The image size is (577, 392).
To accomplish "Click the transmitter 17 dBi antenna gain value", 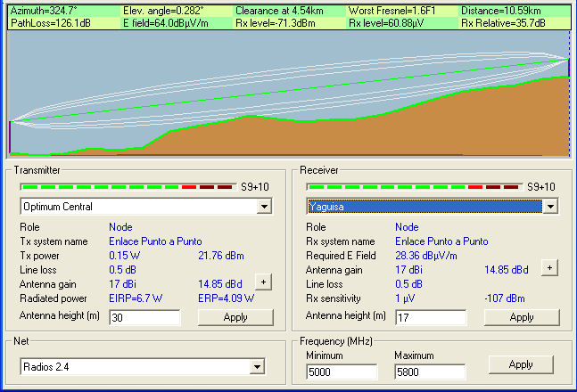I will tap(122, 284).
